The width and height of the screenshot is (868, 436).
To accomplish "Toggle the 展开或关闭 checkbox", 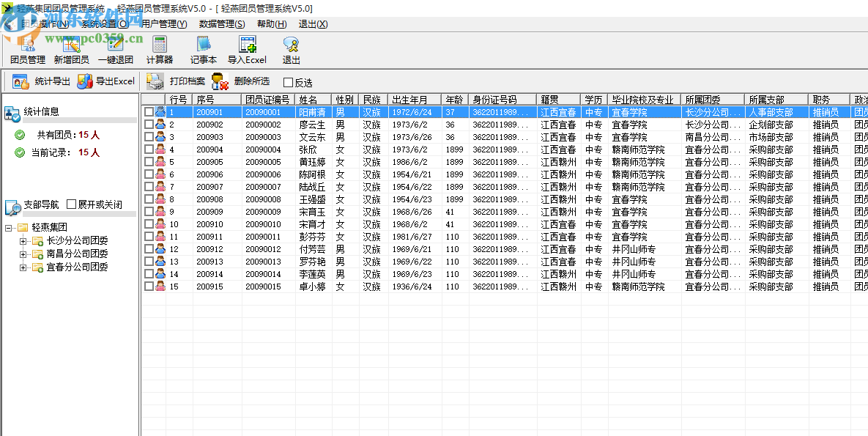I will tap(72, 204).
